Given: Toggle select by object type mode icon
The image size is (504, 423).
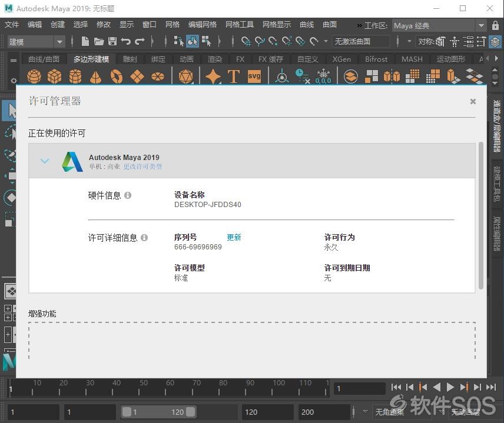Looking at the screenshot, I should pos(193,41).
